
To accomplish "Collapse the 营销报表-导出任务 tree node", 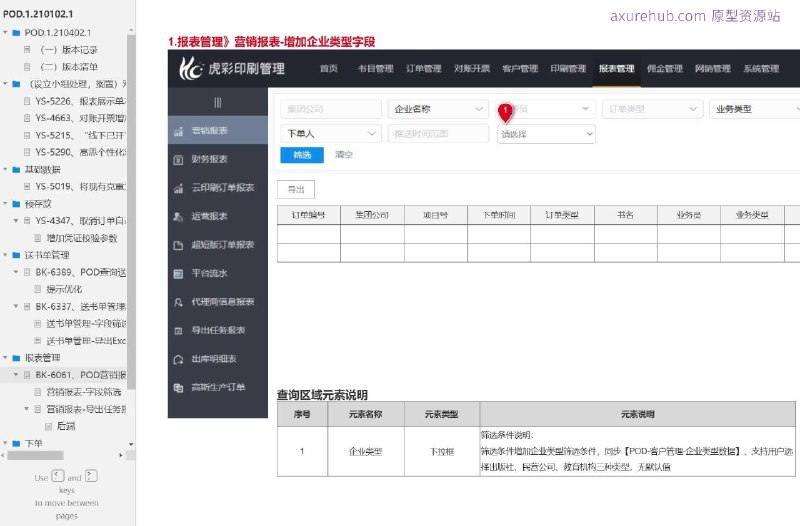I will (x=27, y=409).
